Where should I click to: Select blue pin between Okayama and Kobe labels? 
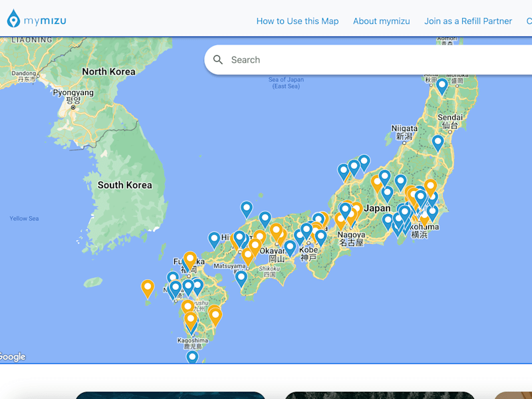(x=290, y=248)
